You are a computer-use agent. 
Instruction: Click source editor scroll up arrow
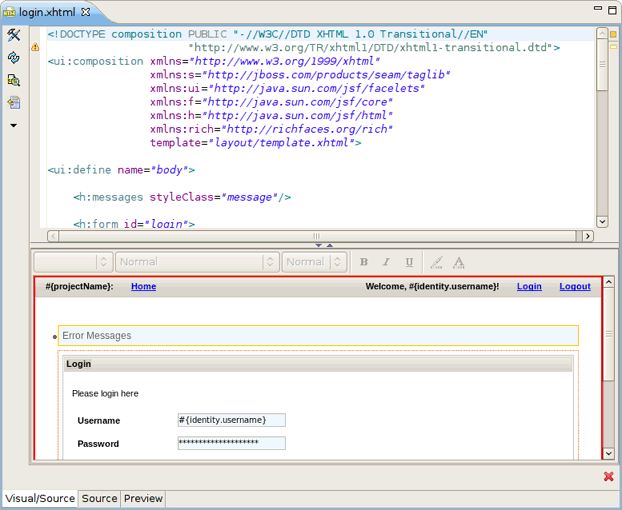[x=602, y=33]
